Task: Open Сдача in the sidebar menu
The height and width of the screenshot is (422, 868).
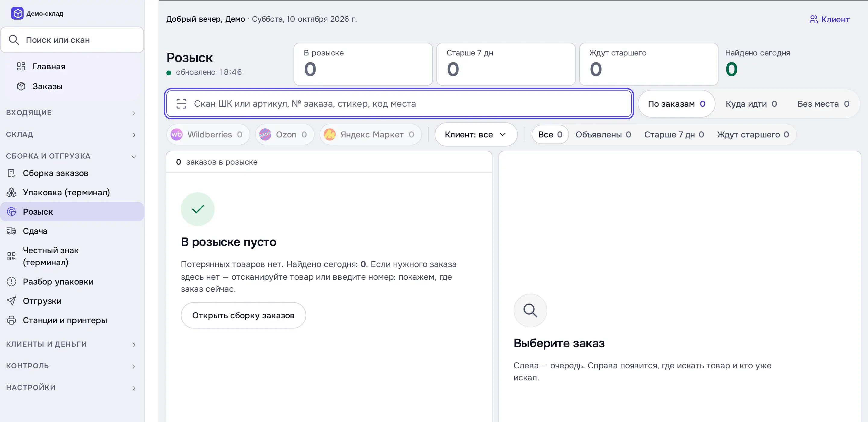Action: 72,231
